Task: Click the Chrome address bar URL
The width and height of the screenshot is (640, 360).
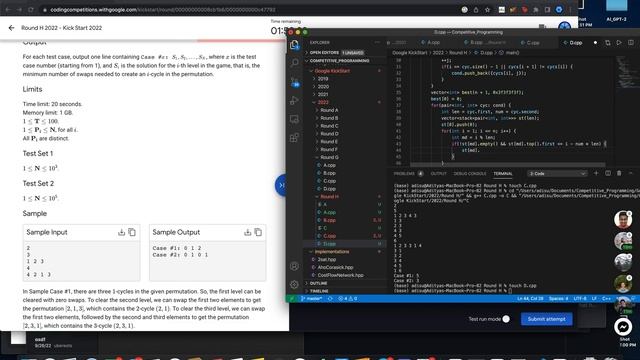Action: tap(163, 10)
